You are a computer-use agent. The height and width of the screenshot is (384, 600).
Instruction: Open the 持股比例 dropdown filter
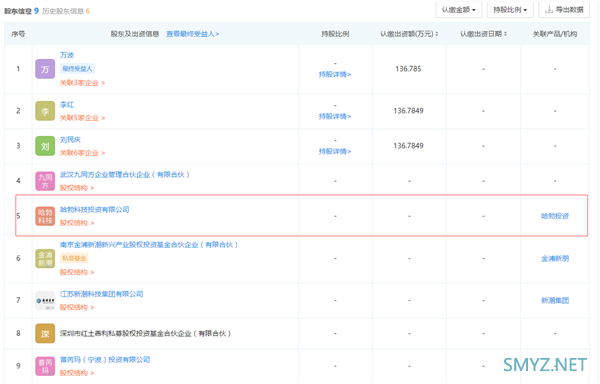click(x=510, y=10)
